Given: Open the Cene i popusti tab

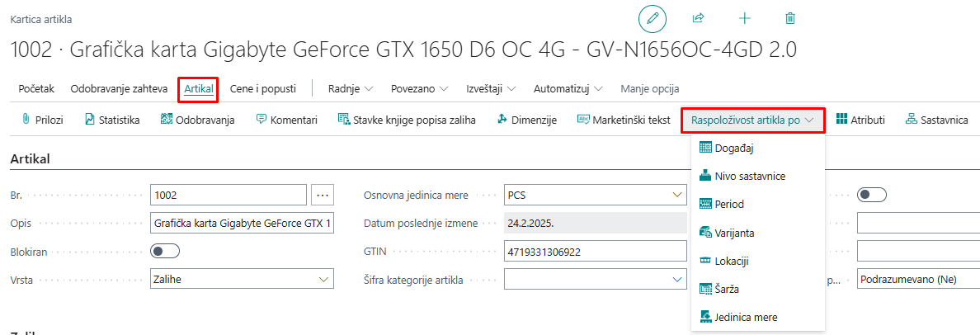Looking at the screenshot, I should coord(262,88).
